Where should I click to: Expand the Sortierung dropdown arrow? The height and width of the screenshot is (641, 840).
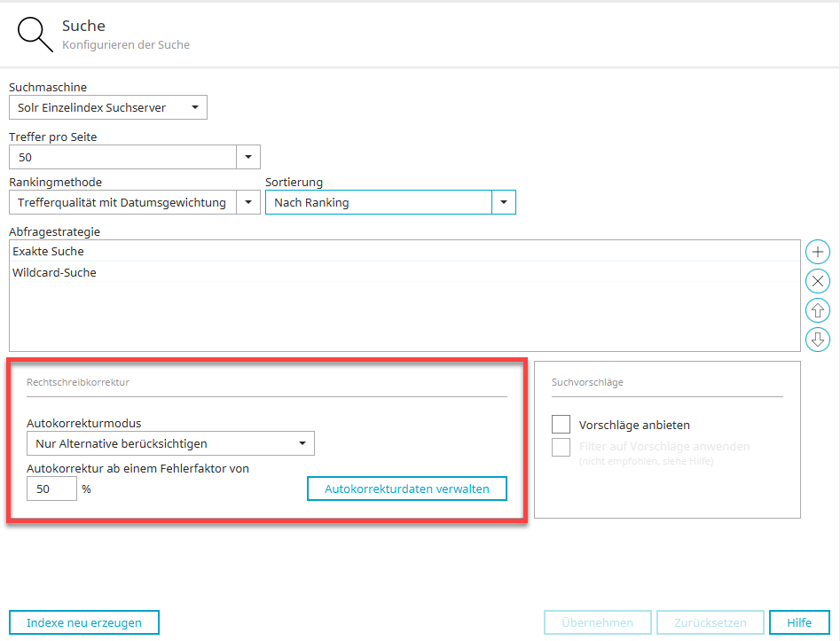(504, 203)
